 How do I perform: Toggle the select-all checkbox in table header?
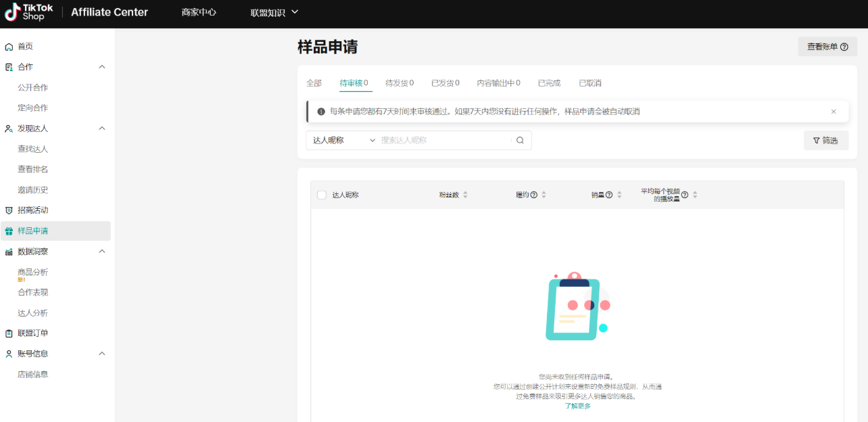pos(321,194)
